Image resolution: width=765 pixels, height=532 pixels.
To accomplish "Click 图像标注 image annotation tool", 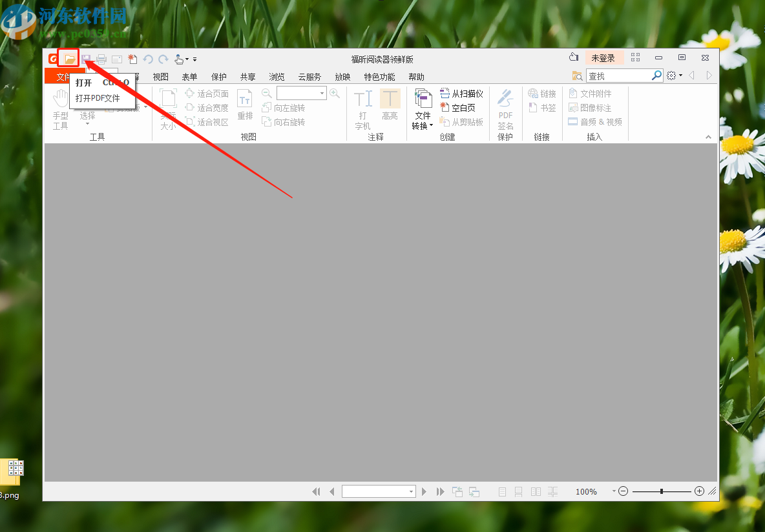I will 590,108.
